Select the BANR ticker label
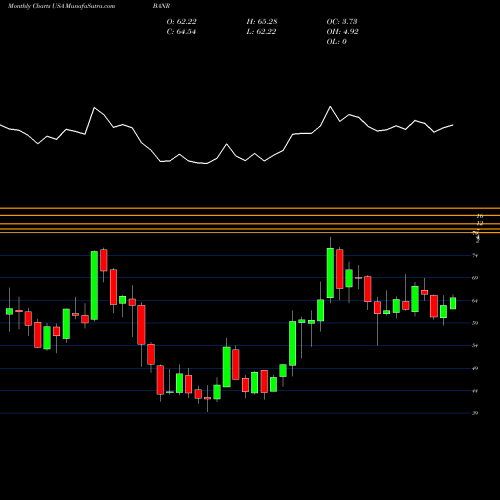 pos(162,6)
